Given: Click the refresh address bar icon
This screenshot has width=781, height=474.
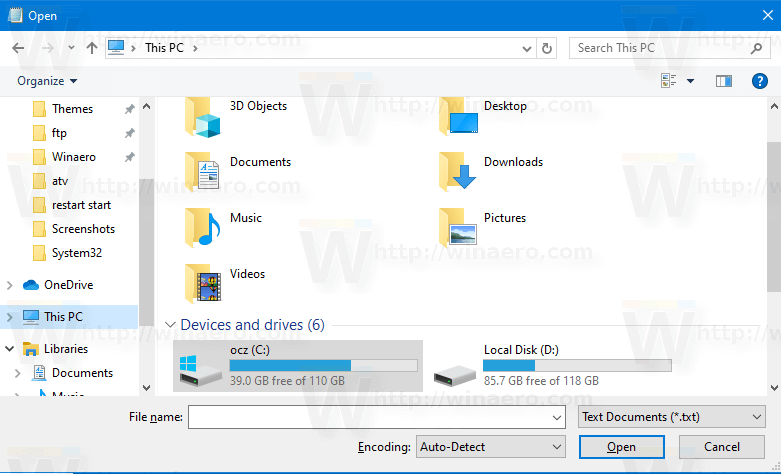Looking at the screenshot, I should pyautogui.click(x=546, y=48).
